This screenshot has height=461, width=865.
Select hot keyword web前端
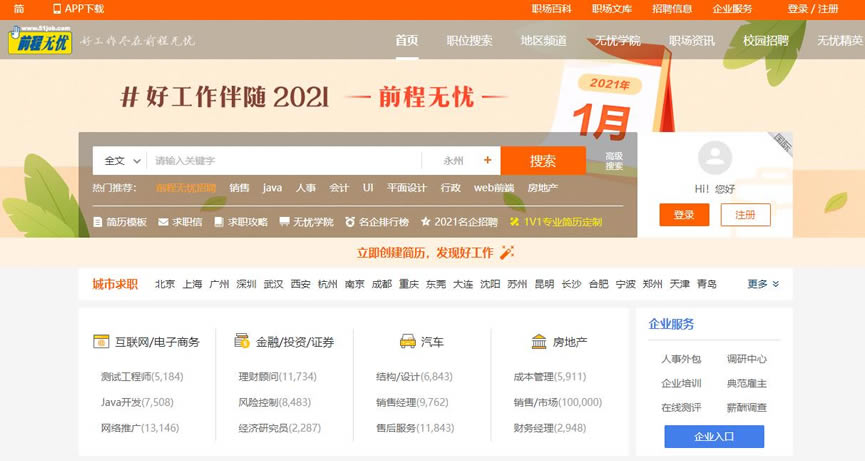click(494, 188)
